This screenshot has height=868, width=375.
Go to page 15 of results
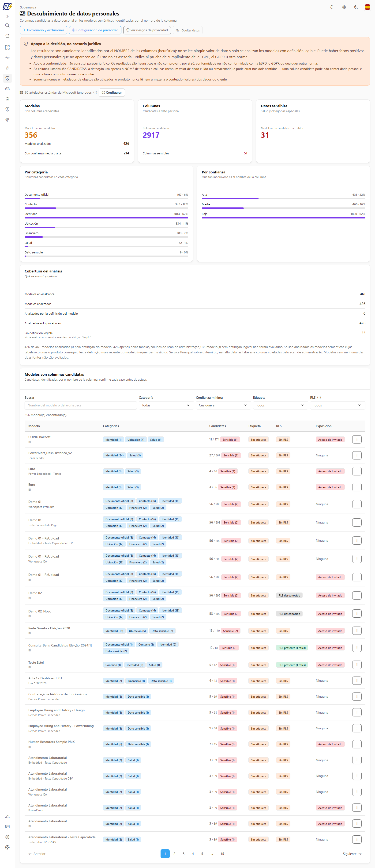click(x=222, y=854)
